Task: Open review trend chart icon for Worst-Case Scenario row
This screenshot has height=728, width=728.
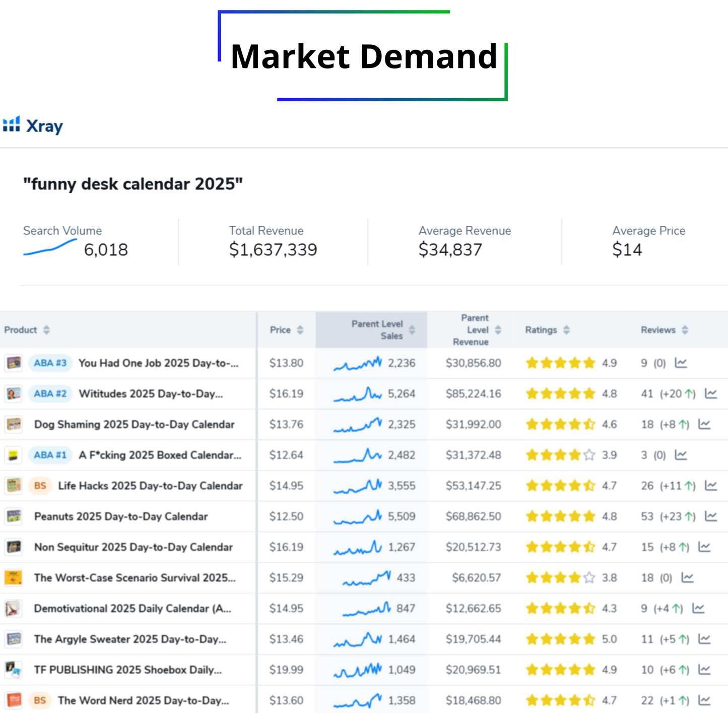Action: tap(687, 578)
